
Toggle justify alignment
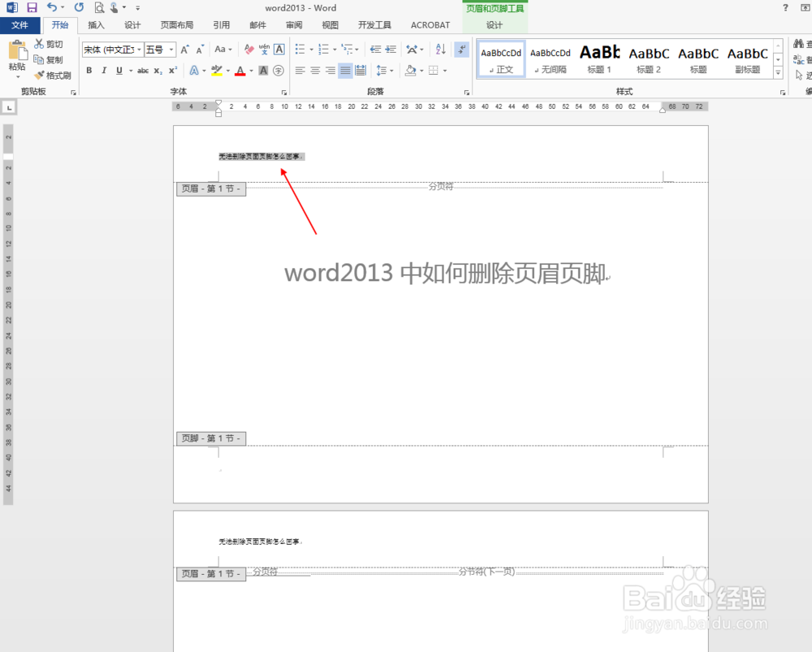coord(345,71)
